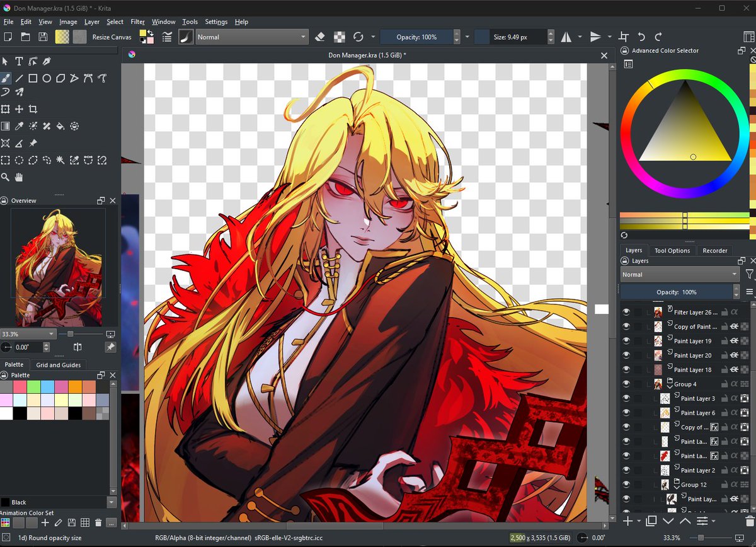Viewport: 756px width, 547px height.
Task: Select the Reference Images pin tool
Action: click(x=33, y=143)
